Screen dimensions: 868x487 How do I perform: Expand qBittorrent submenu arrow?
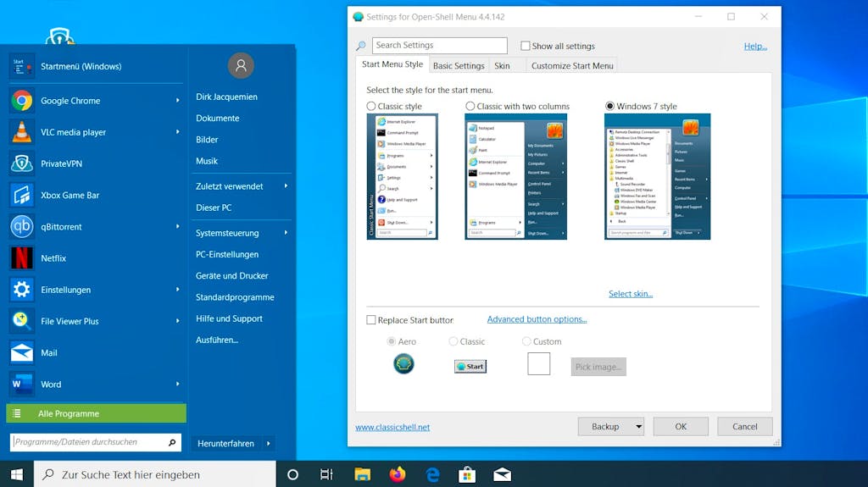pyautogui.click(x=178, y=226)
